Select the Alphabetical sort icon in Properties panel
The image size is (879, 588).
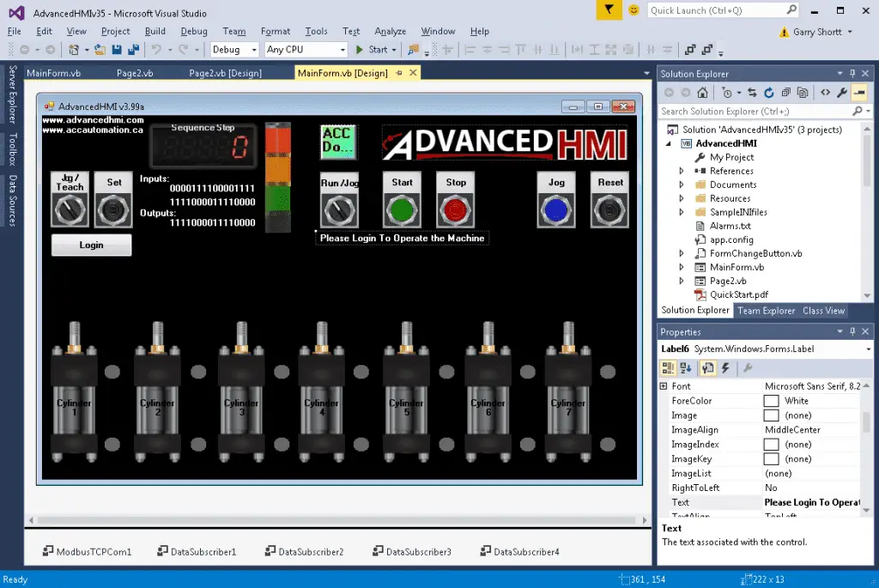point(687,368)
